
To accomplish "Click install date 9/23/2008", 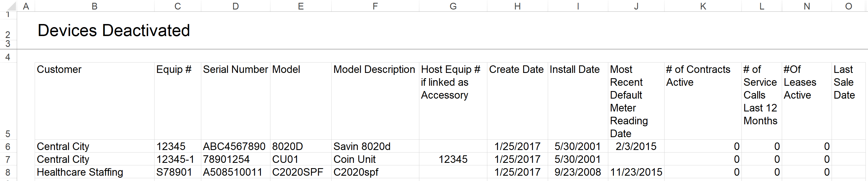I will pyautogui.click(x=578, y=172).
